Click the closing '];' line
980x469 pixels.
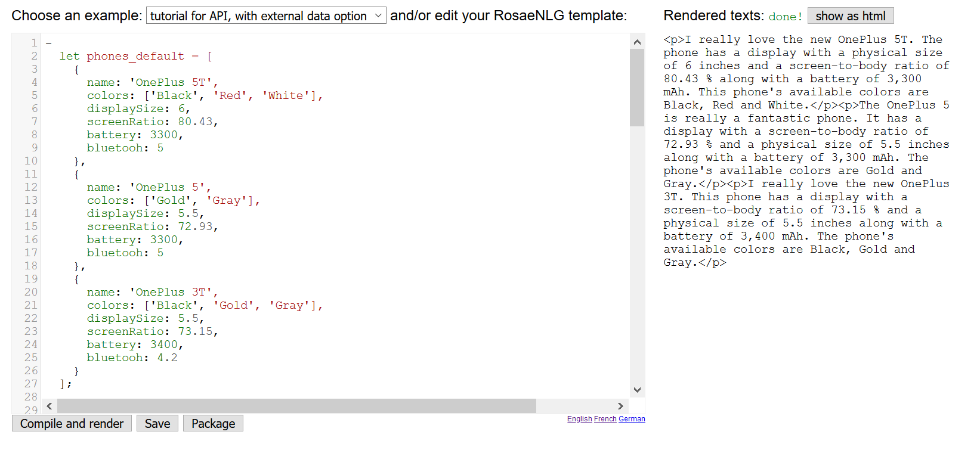[x=66, y=384]
